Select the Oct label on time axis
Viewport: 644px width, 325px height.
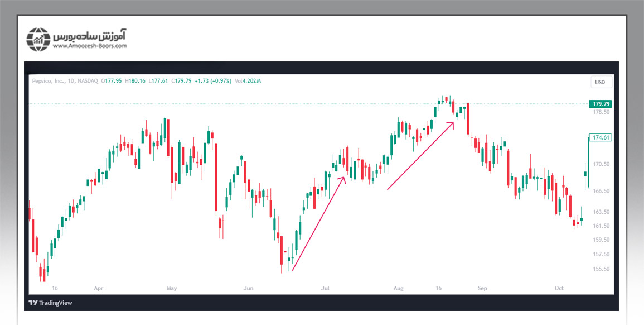point(559,289)
